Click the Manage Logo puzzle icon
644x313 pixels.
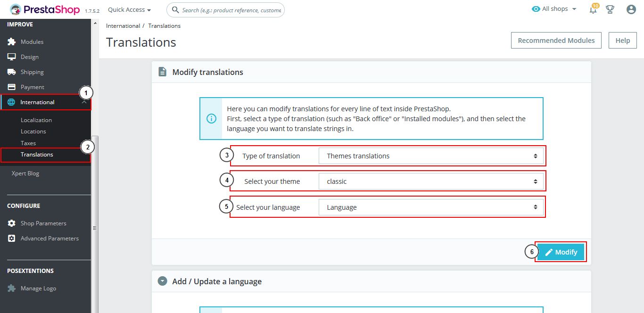[12, 288]
